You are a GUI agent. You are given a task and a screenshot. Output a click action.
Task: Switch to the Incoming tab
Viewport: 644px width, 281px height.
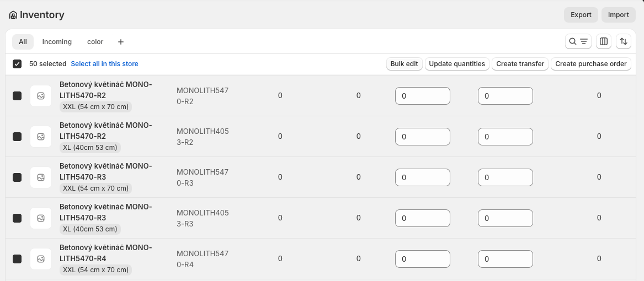[x=57, y=42]
